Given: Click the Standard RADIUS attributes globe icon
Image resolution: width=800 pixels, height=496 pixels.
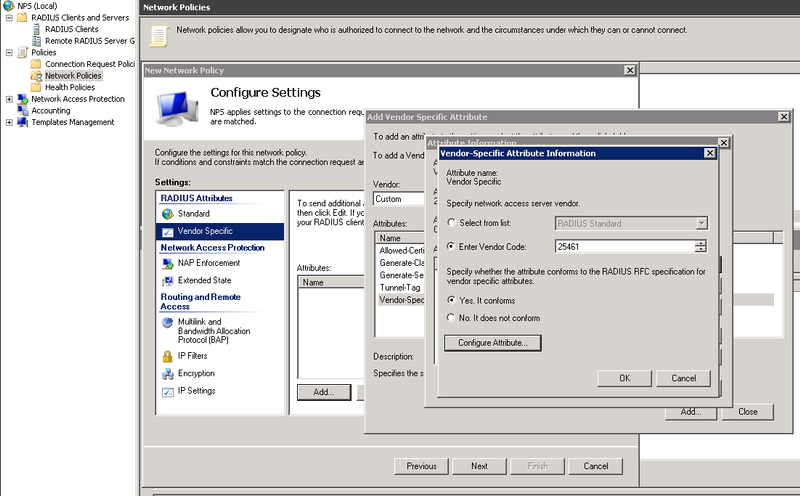Looking at the screenshot, I should (x=167, y=214).
